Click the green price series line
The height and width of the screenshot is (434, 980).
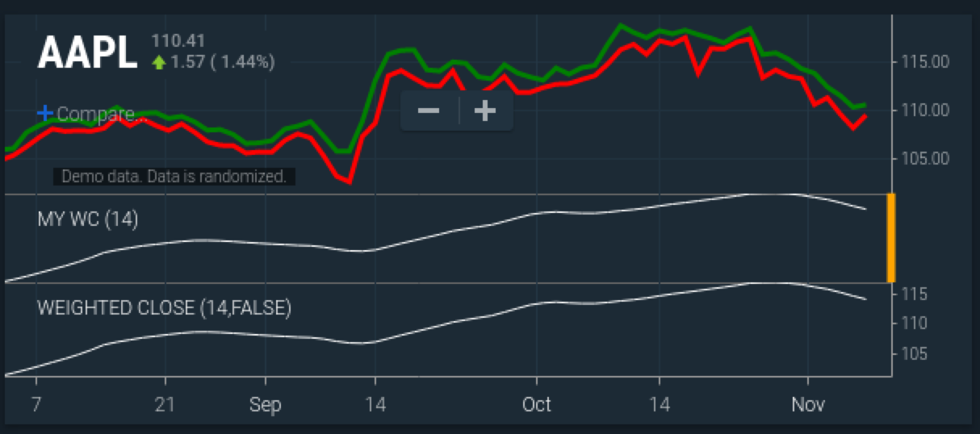tap(622, 27)
